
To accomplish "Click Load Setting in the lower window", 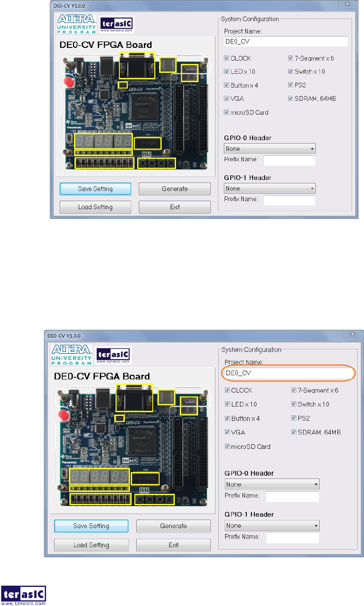I will click(x=91, y=545).
